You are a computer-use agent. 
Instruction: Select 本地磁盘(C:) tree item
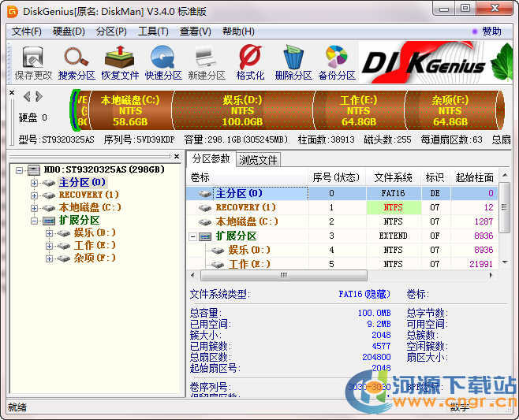pyautogui.click(x=90, y=207)
